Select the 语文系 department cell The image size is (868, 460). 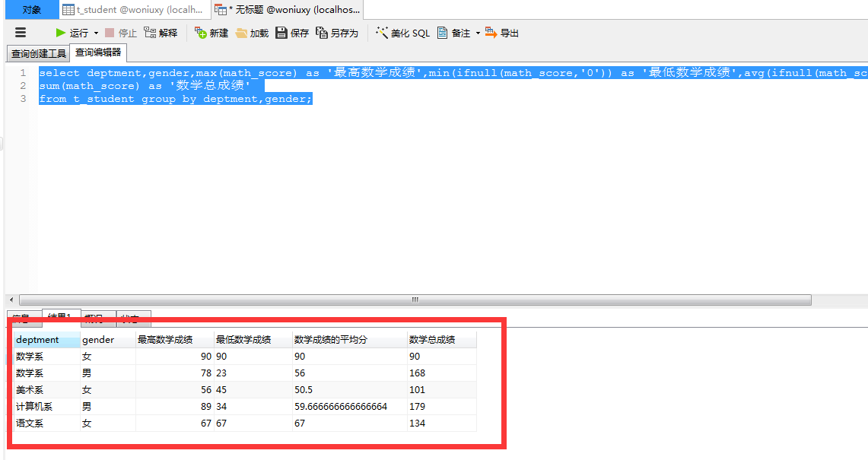(47, 423)
